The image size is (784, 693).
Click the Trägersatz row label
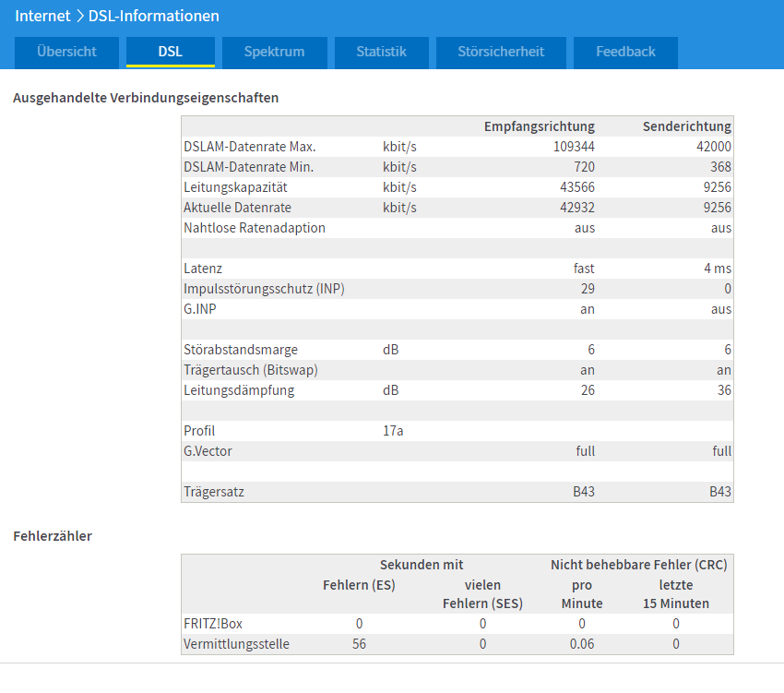click(213, 492)
